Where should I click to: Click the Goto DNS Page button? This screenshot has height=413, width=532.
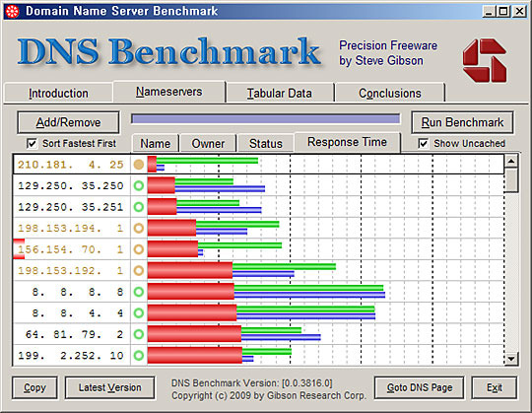click(x=420, y=387)
